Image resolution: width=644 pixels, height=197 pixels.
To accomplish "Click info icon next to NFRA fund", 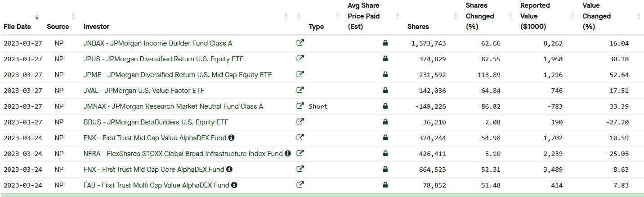I will (x=287, y=153).
